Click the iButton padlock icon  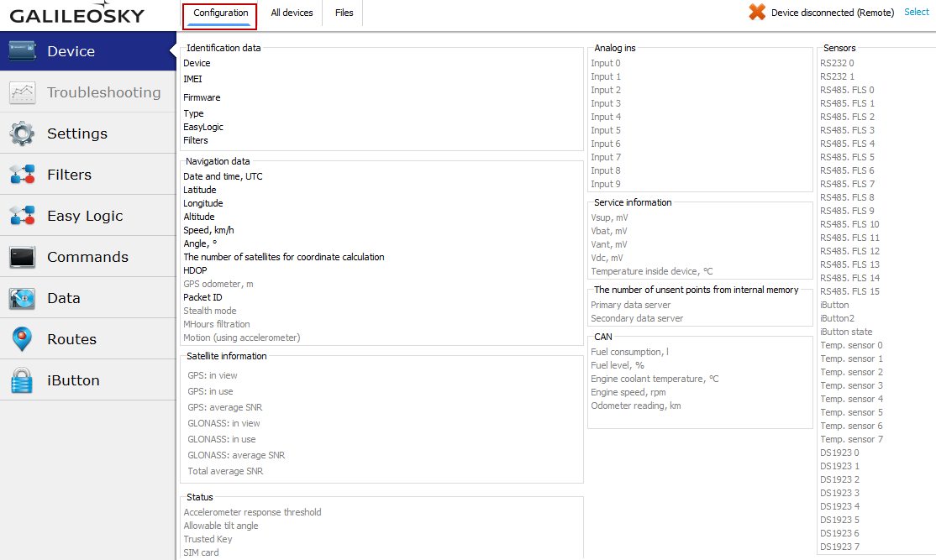coord(23,380)
